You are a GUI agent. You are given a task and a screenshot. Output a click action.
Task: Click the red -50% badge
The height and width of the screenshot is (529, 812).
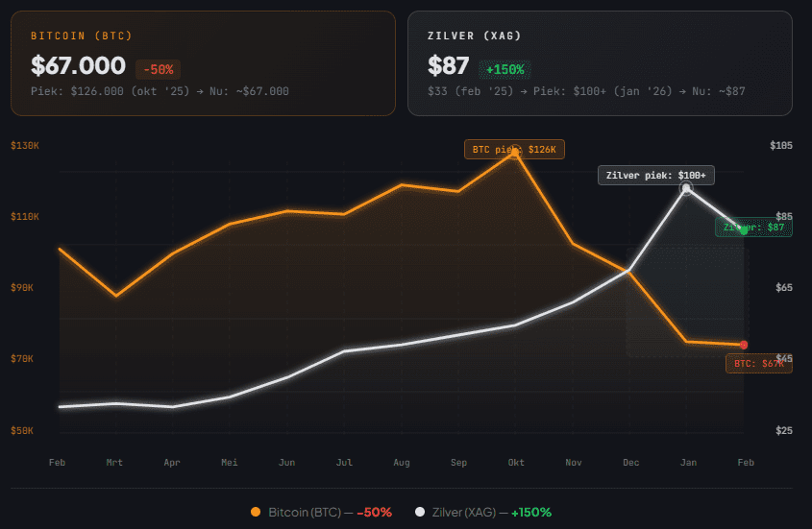[x=158, y=69]
